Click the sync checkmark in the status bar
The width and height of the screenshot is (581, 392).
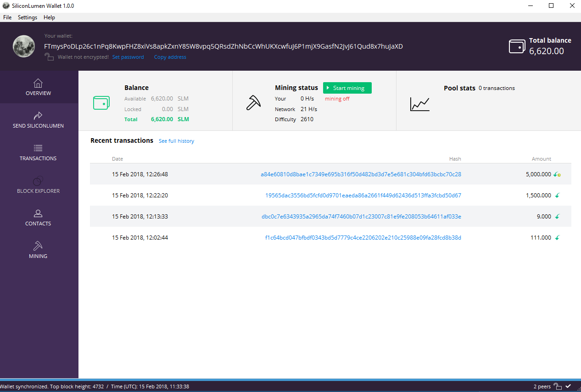click(568, 386)
